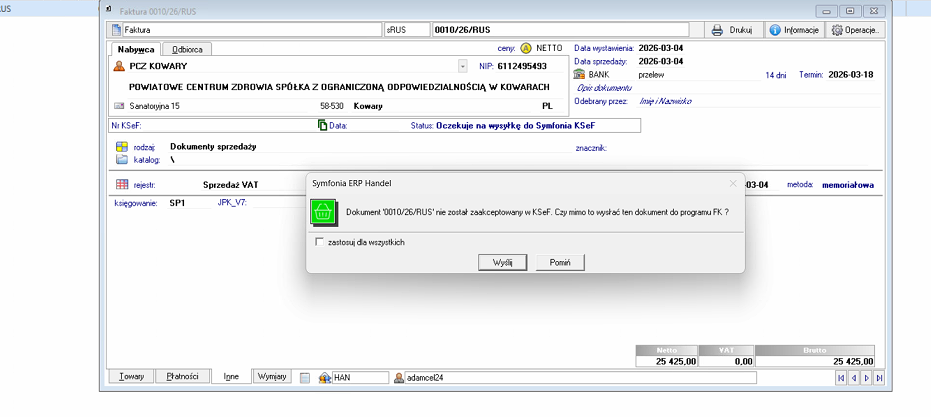Click the Drukuj printer icon
Viewport: 931px width, 417px height.
733,30
